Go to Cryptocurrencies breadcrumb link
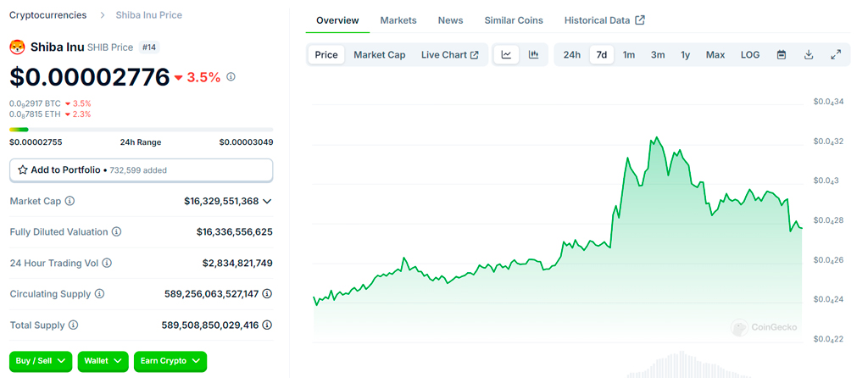The width and height of the screenshot is (868, 378). click(48, 15)
